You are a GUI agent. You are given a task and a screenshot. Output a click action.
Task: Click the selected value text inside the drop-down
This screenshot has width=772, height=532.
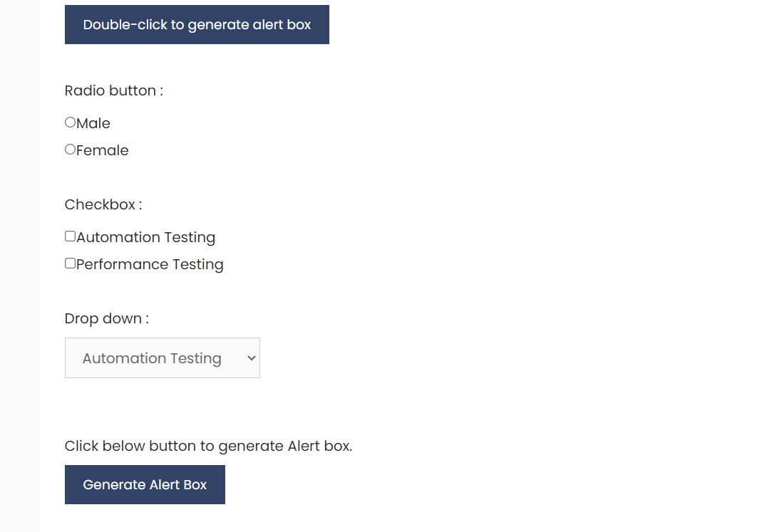coord(152,358)
